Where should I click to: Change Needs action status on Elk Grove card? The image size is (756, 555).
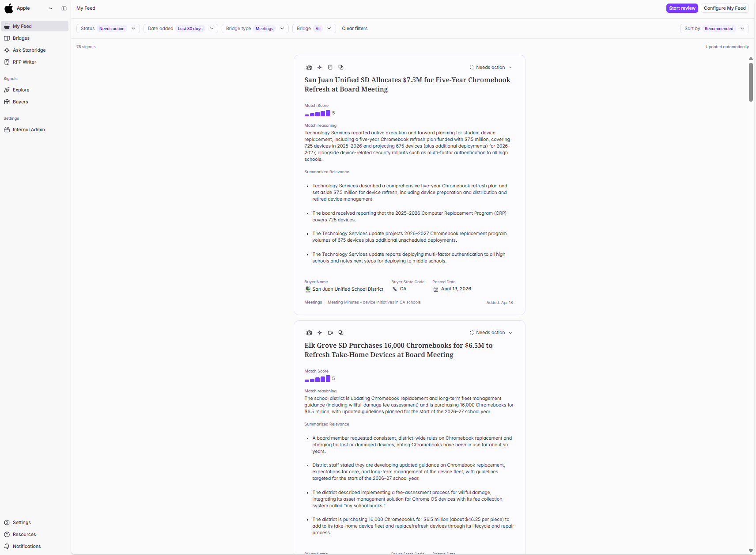click(491, 333)
